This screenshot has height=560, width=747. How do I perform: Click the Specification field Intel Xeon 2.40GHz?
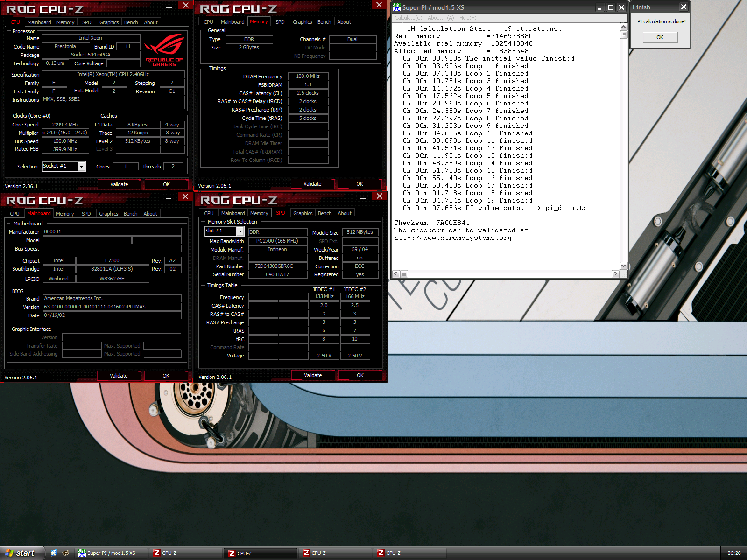coord(113,74)
